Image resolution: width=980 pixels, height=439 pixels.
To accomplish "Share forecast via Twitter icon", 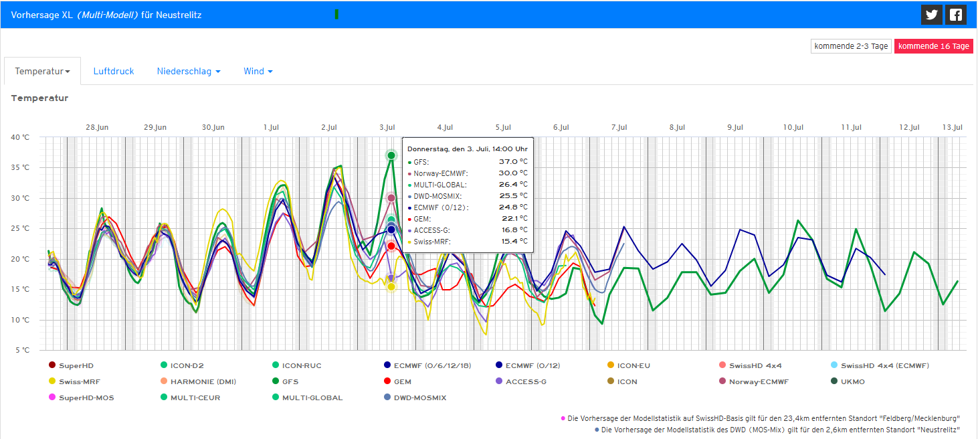I will [931, 15].
